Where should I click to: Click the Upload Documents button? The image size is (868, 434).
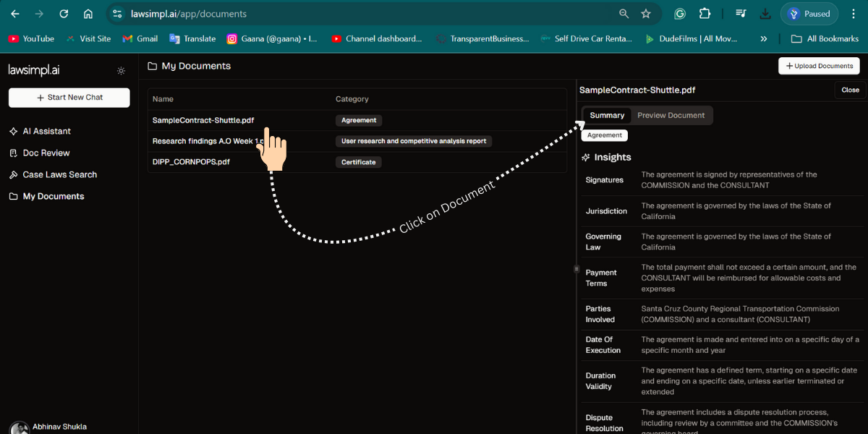click(x=819, y=66)
